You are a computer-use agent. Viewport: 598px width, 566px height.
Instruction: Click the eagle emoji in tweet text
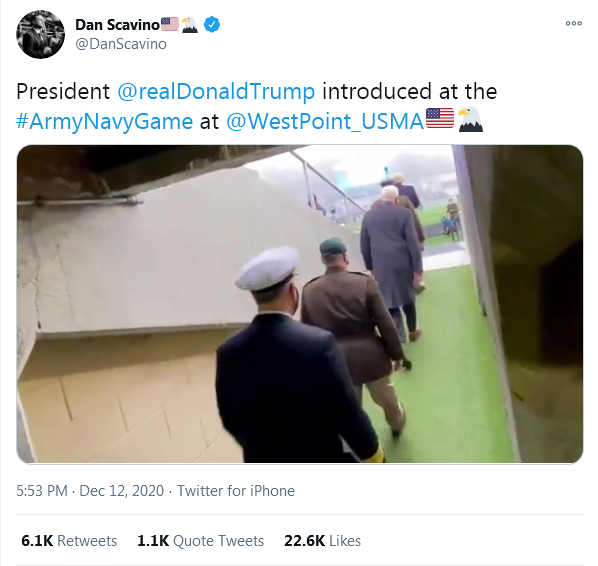point(471,119)
